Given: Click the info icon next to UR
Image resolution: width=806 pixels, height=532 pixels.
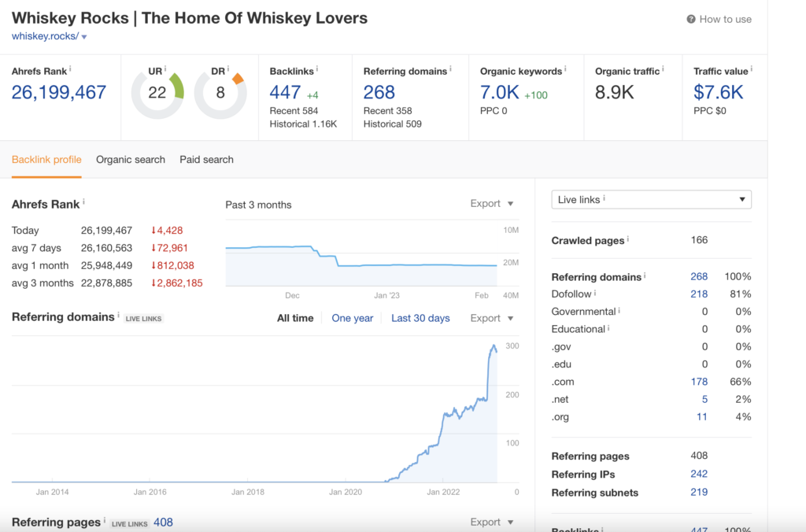Looking at the screenshot, I should click(165, 68).
